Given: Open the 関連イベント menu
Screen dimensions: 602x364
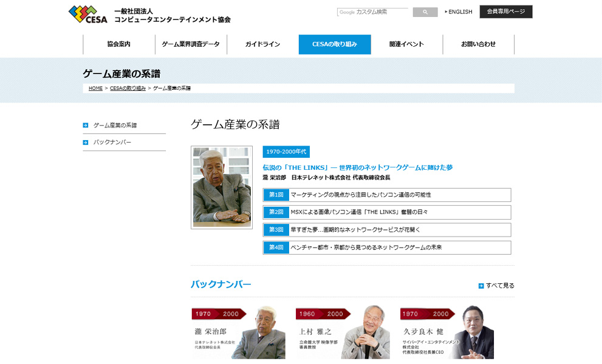Looking at the screenshot, I should [406, 44].
